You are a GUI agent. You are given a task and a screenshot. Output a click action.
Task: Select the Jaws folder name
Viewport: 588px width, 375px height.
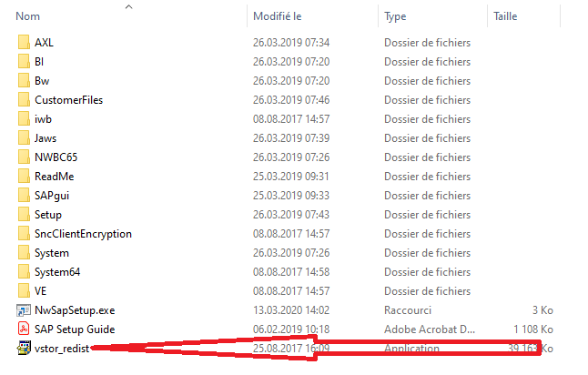tap(46, 138)
